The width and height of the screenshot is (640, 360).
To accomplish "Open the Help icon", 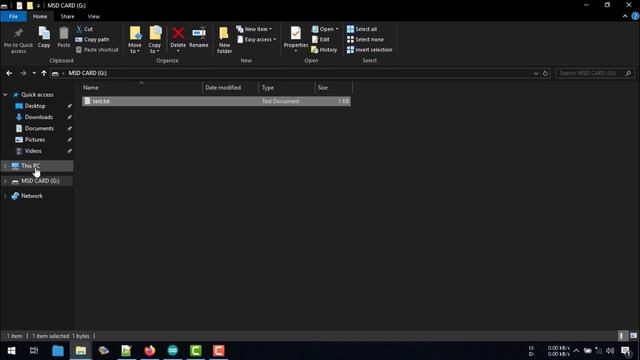I will pos(635,16).
